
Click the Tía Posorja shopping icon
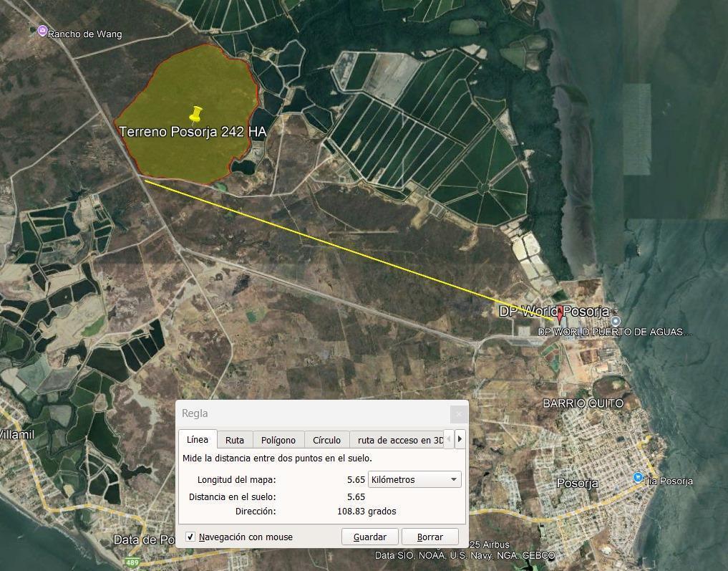[x=638, y=477]
